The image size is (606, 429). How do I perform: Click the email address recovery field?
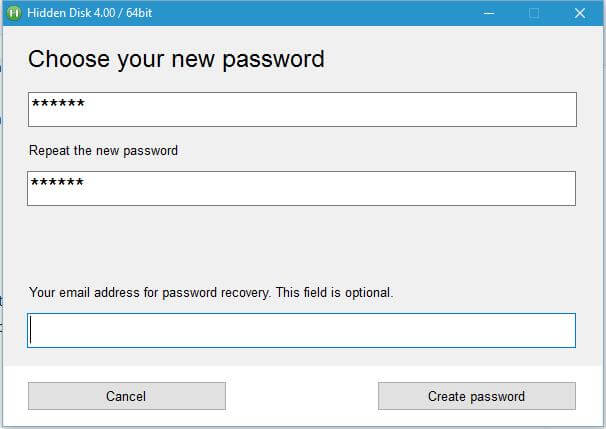[x=301, y=330]
